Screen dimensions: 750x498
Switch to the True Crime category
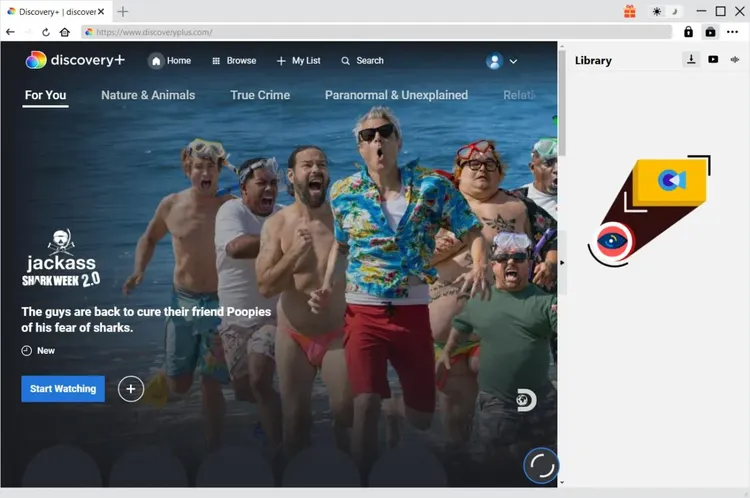[260, 95]
